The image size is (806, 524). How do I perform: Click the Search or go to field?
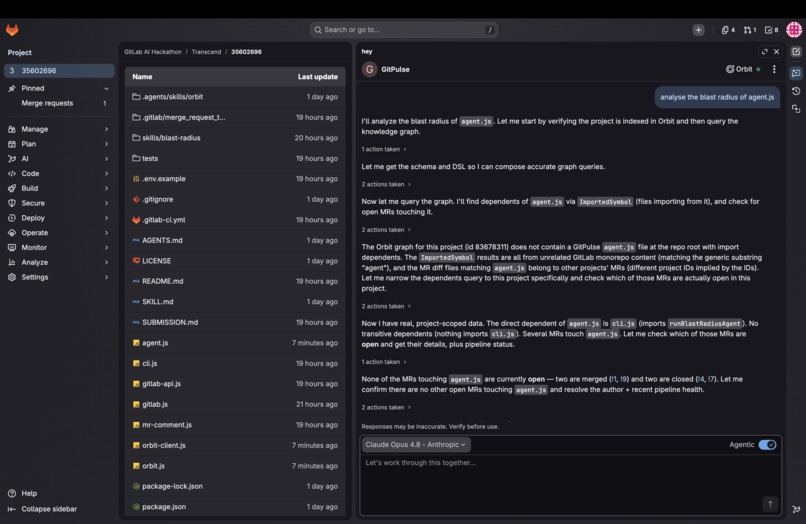pos(404,30)
